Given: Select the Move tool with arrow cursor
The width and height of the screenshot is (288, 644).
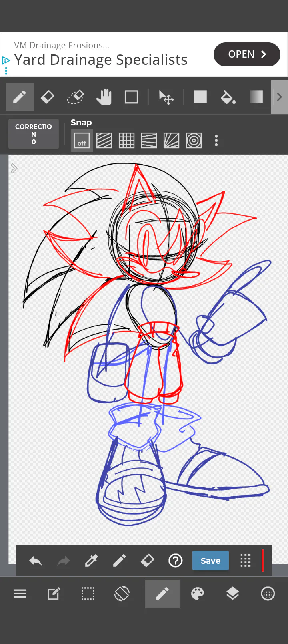Looking at the screenshot, I should point(166,97).
